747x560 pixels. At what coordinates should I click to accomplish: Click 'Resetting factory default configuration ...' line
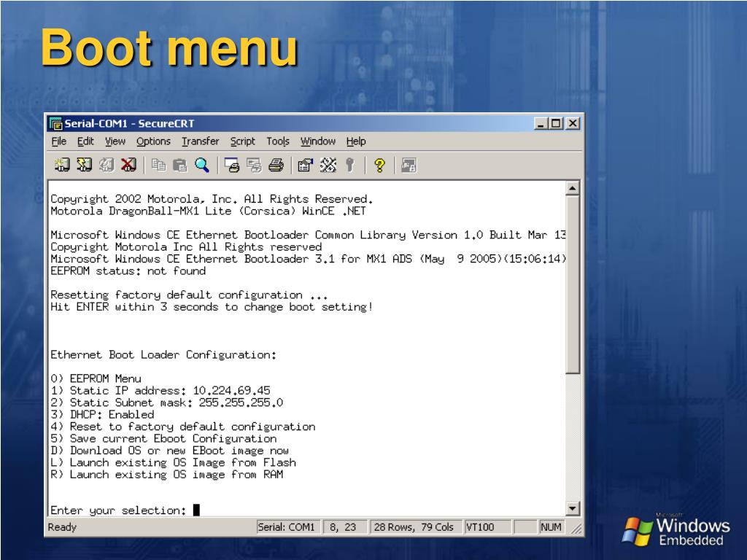point(189,295)
